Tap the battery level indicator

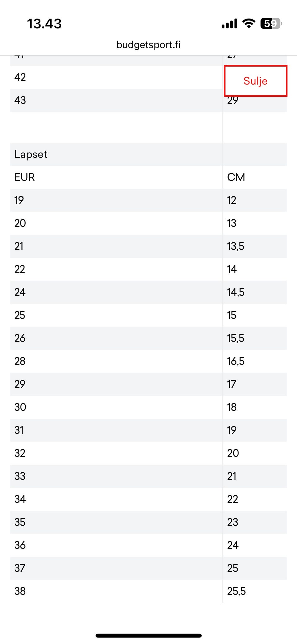coord(271,24)
